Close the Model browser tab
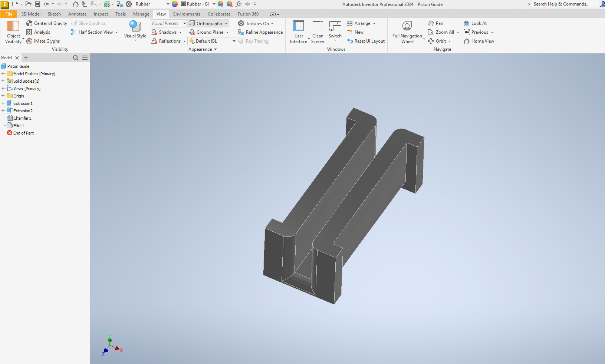Image resolution: width=605 pixels, height=364 pixels. click(x=17, y=58)
